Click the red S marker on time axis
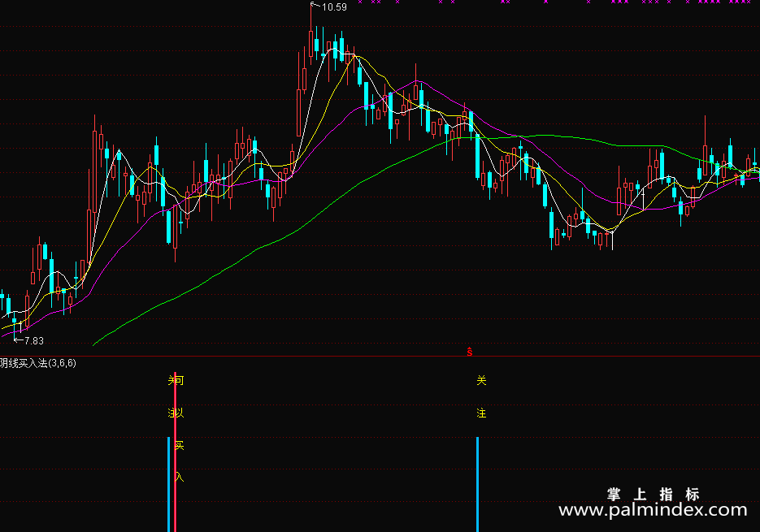760x532 pixels. [469, 352]
